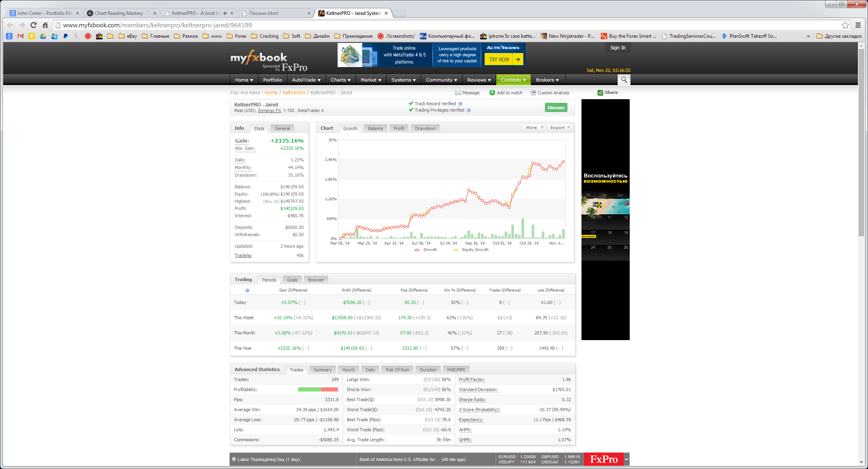868x469 pixels.
Task: Open Custom Analysis clock icon
Action: (533, 93)
